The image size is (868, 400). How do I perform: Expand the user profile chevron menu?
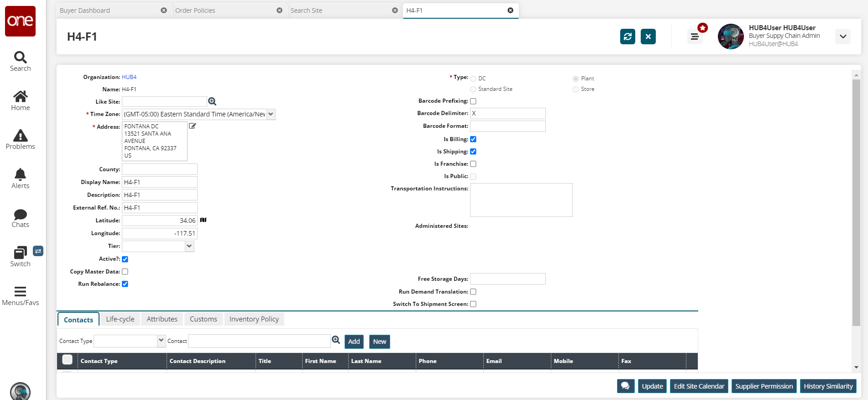pos(843,37)
